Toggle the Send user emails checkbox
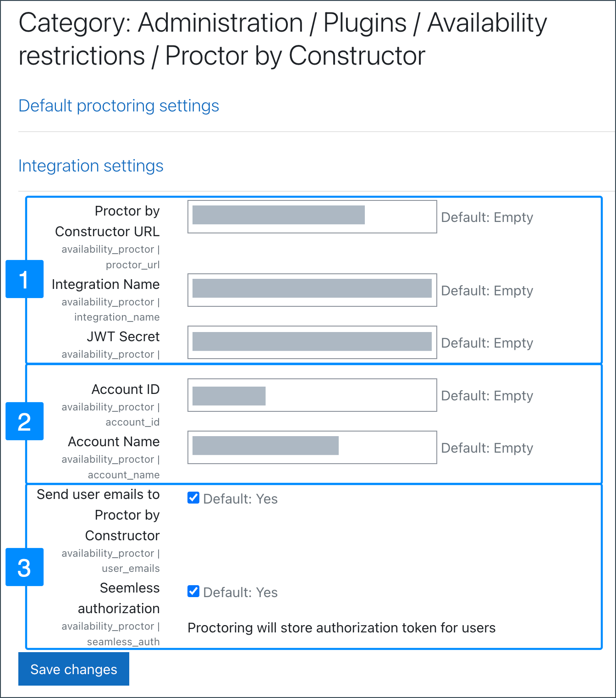Viewport: 616px width, 698px height. (193, 498)
